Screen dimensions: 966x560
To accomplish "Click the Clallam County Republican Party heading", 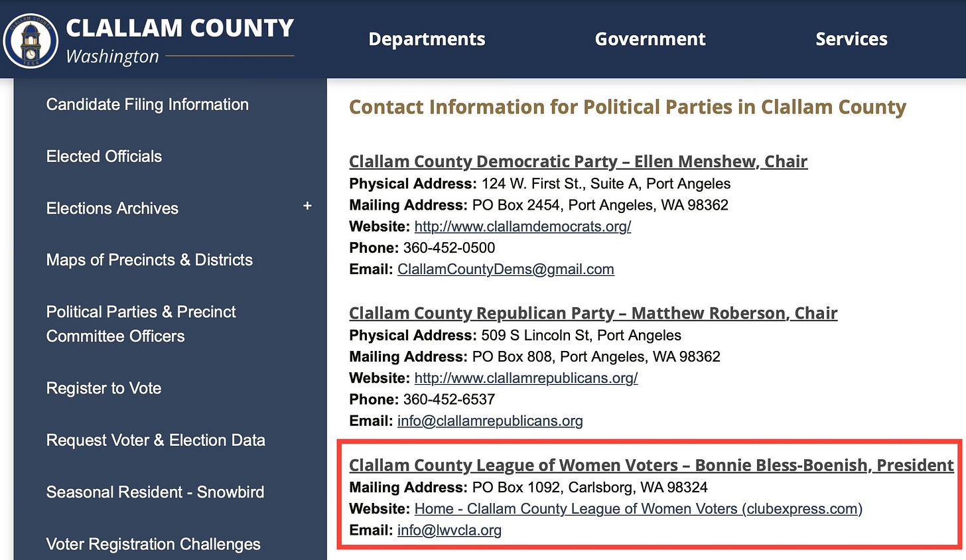I will (x=593, y=313).
